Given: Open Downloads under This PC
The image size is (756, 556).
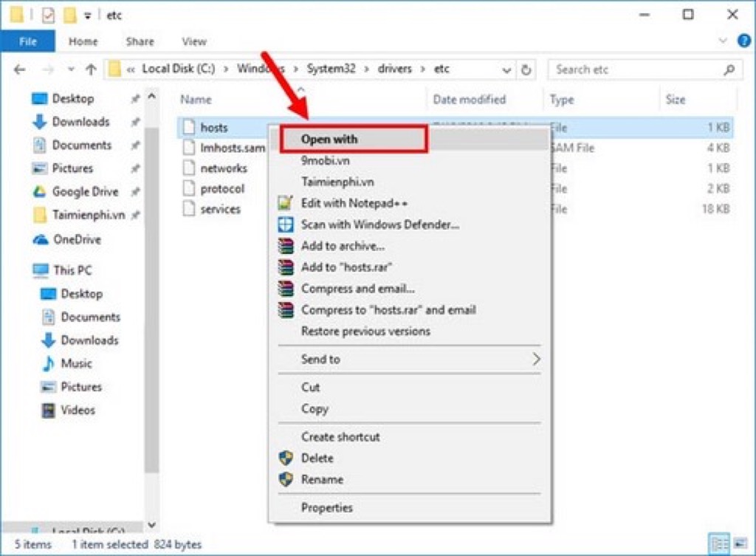Looking at the screenshot, I should pyautogui.click(x=89, y=340).
